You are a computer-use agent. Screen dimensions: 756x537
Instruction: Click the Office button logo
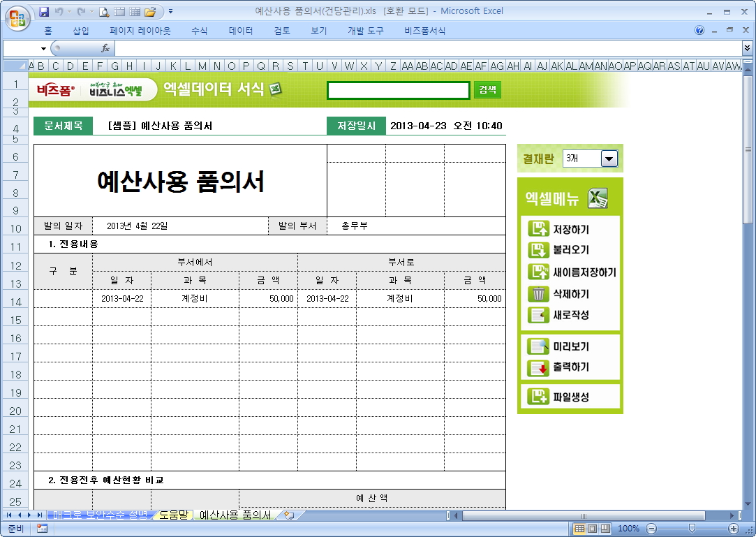[17, 19]
